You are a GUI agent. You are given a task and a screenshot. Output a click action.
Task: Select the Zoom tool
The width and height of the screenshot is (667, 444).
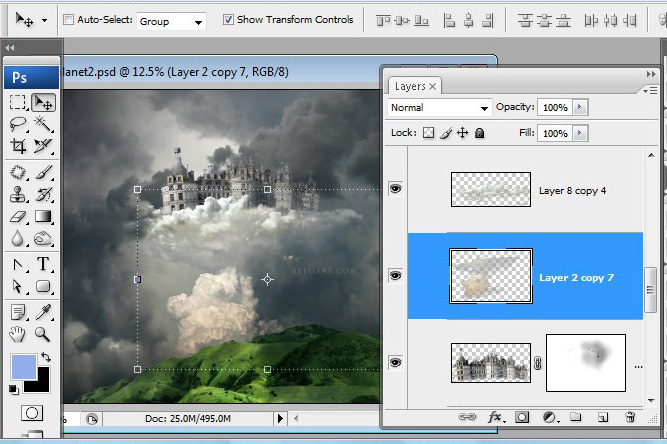[43, 334]
